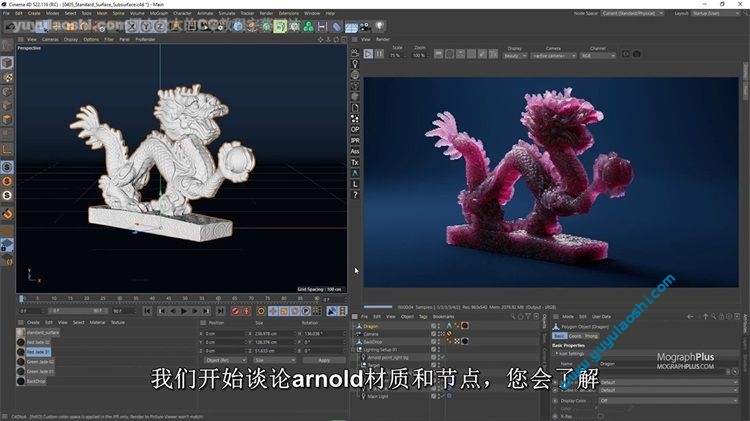Select the Red Jade 01 material swatch
This screenshot has height=421, width=750.
click(x=21, y=352)
